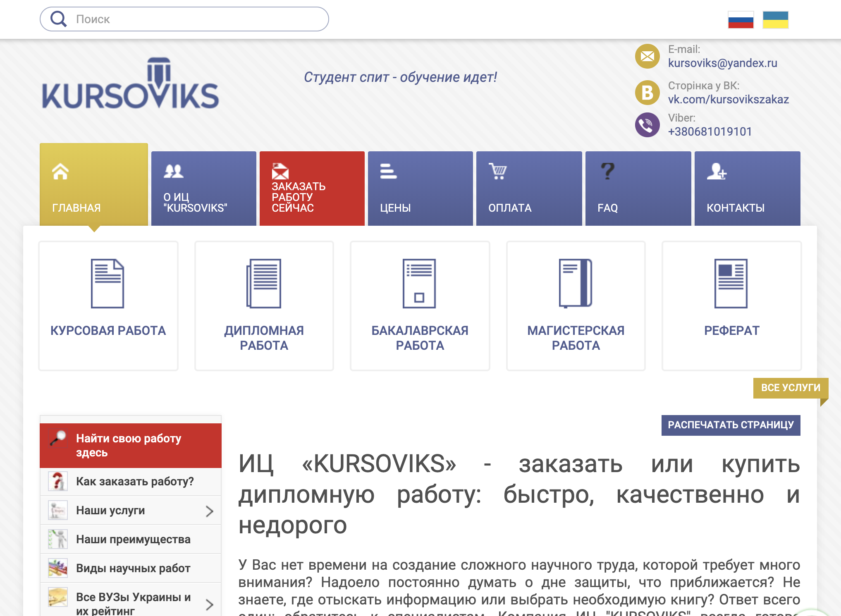Click the question mark FAQ icon
Viewport: 841px width, 616px height.
607,171
